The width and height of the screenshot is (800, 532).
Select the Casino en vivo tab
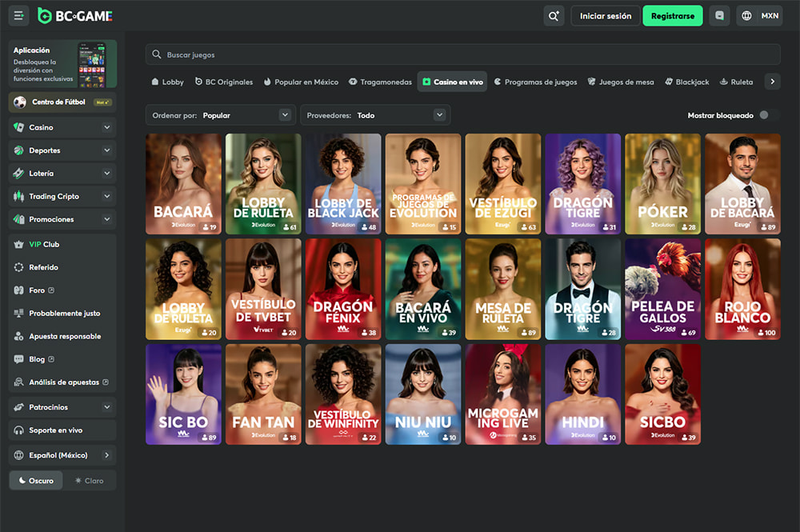click(x=453, y=82)
